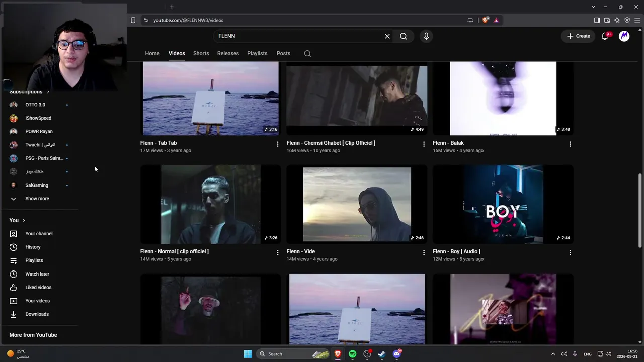Open the POWR Rayan subscription
The image size is (644, 362).
point(39,132)
